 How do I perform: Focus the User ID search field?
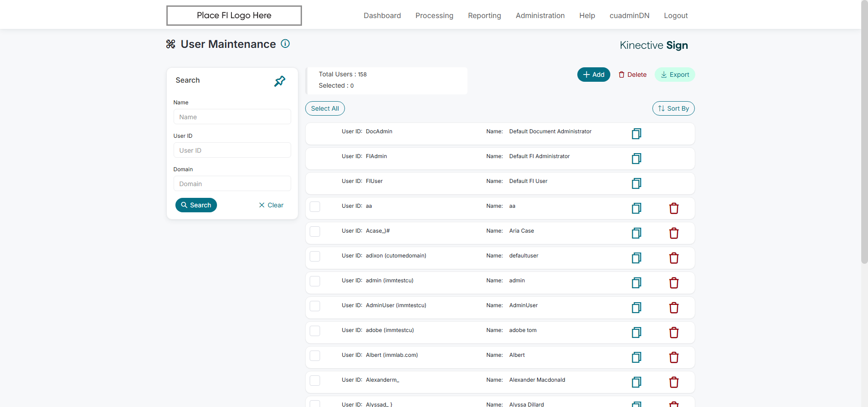(x=232, y=150)
